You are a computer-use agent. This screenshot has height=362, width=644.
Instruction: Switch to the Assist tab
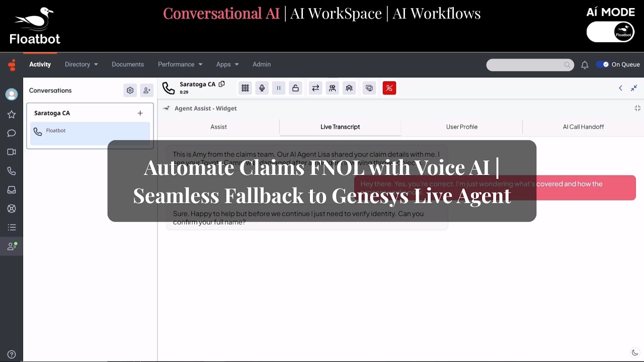218,127
